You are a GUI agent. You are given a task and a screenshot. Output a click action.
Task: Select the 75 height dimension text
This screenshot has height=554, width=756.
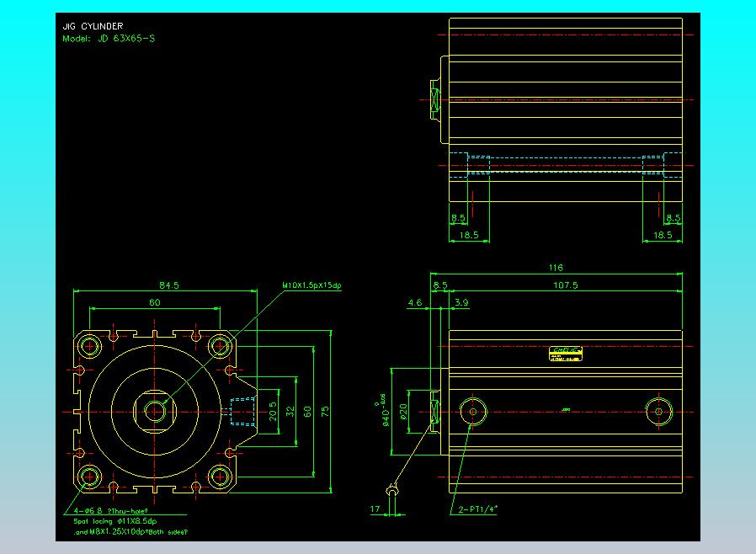pyautogui.click(x=326, y=411)
